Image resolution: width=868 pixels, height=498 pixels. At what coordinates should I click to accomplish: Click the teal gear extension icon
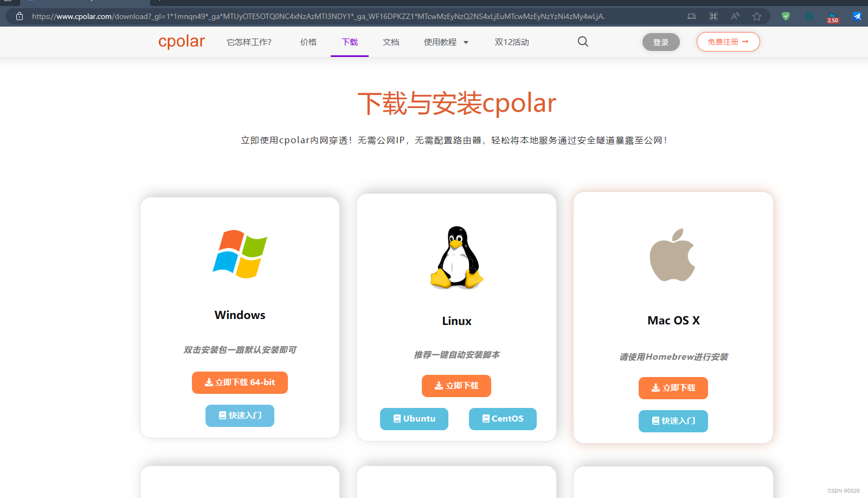(809, 16)
